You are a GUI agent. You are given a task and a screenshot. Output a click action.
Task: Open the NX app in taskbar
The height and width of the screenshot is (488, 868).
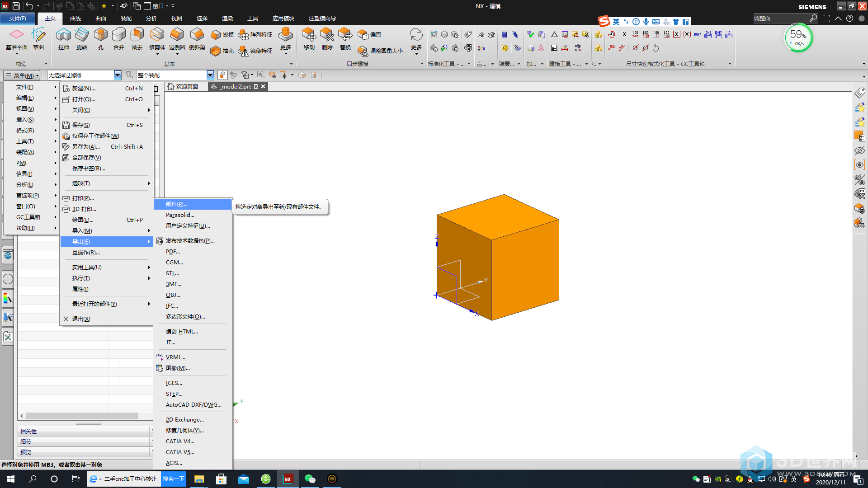click(x=288, y=479)
